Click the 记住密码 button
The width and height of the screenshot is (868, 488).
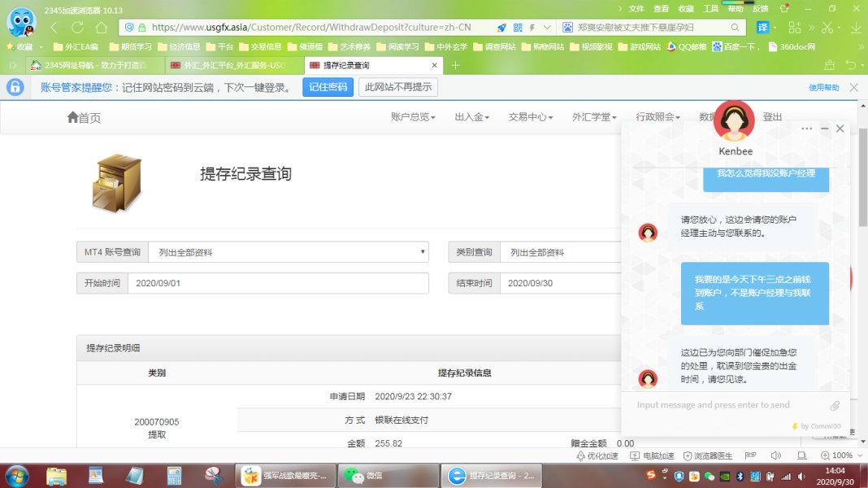coord(328,87)
